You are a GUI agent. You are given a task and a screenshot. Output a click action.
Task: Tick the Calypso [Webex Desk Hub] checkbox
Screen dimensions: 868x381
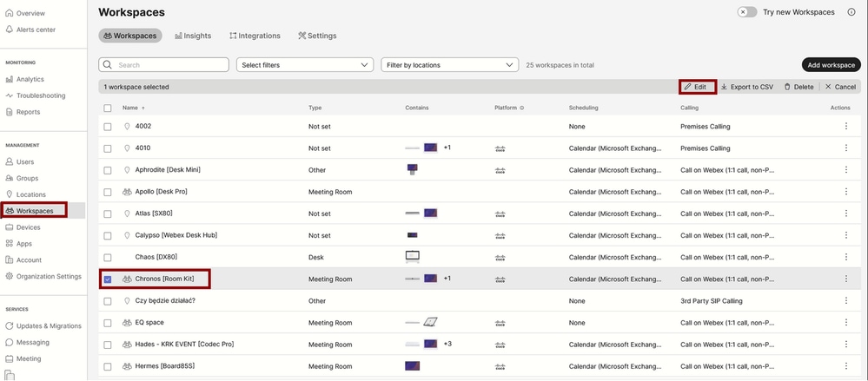(x=108, y=235)
